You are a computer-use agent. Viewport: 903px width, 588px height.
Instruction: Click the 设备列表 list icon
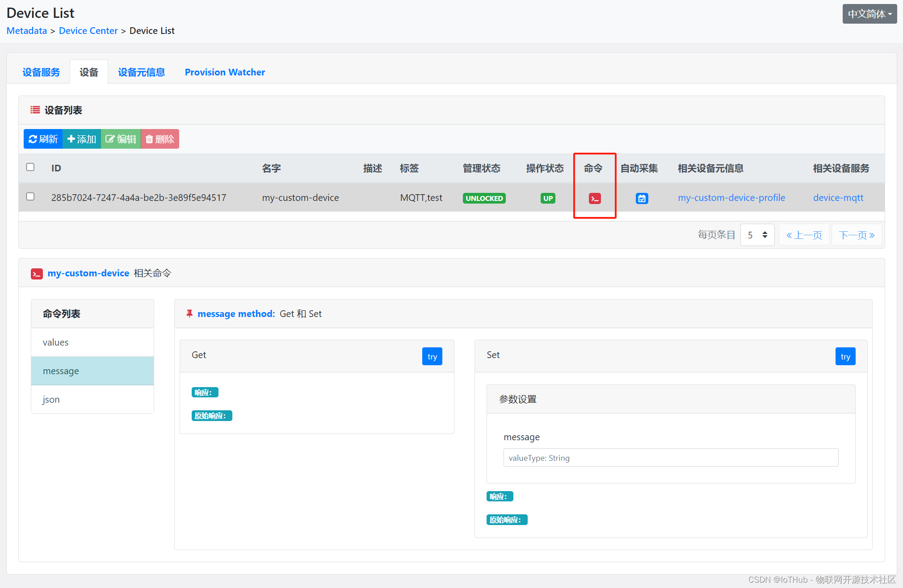coord(35,110)
